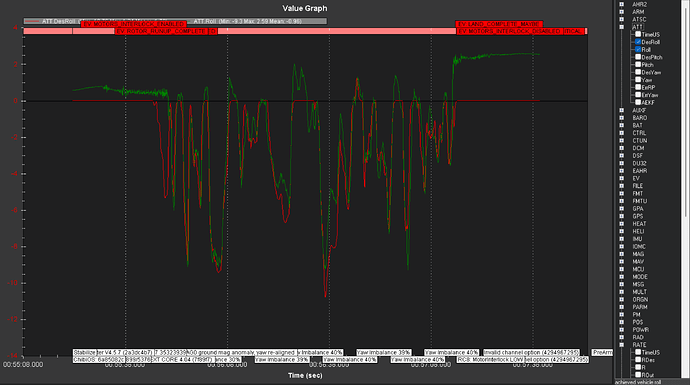Enable the DesPitch checkbox

coord(638,57)
